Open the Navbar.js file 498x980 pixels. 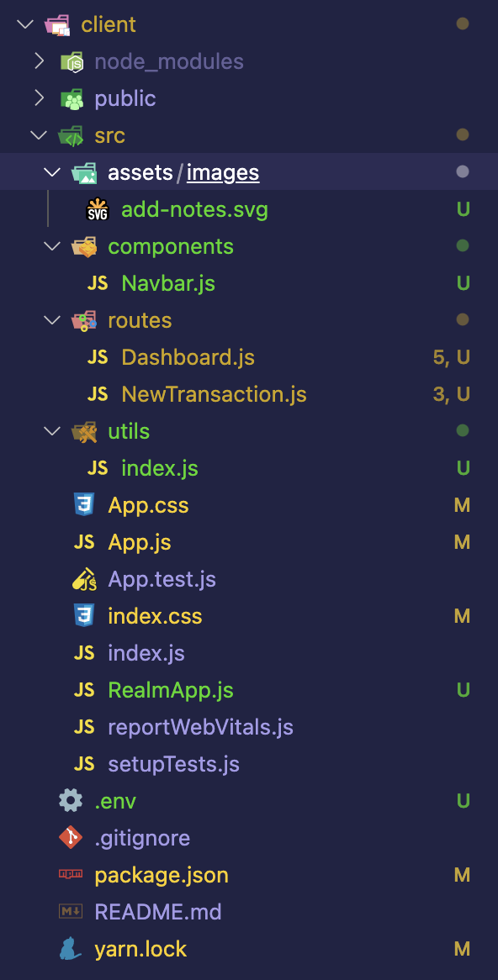pyautogui.click(x=168, y=284)
